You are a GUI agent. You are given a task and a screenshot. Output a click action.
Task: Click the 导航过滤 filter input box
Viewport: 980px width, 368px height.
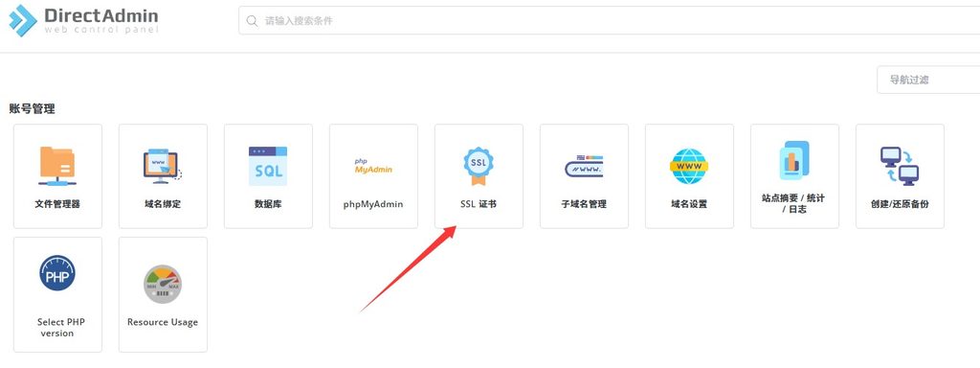928,80
